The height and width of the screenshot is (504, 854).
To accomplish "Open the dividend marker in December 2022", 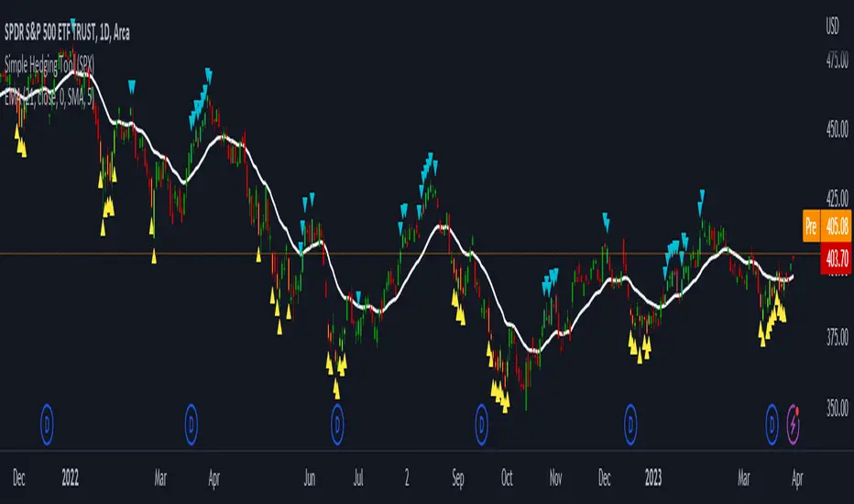I will point(630,424).
